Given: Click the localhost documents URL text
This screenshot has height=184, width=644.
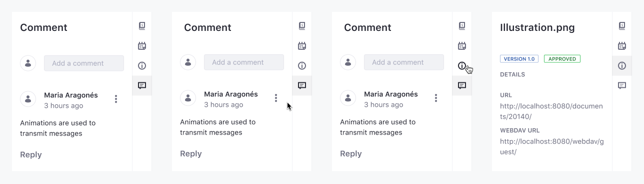Looking at the screenshot, I should coord(551,111).
